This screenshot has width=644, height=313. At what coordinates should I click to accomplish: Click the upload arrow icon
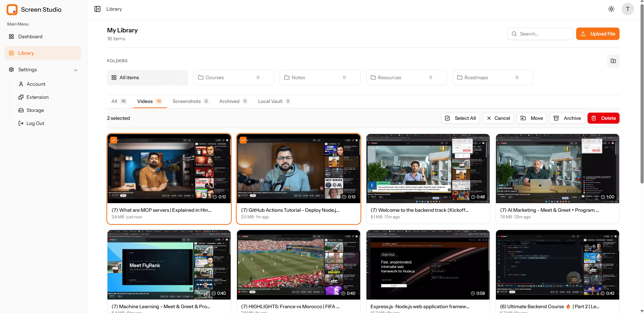click(583, 34)
